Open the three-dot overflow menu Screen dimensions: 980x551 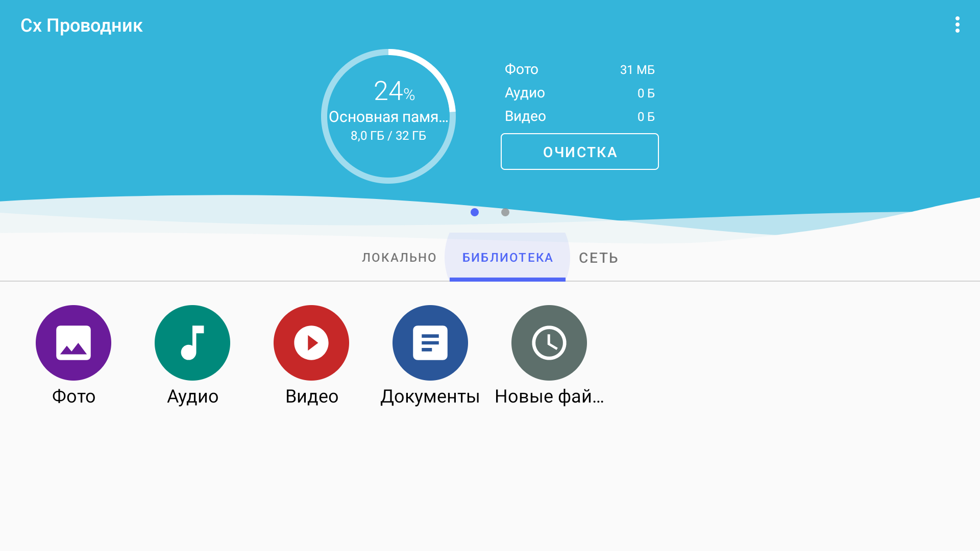point(958,25)
